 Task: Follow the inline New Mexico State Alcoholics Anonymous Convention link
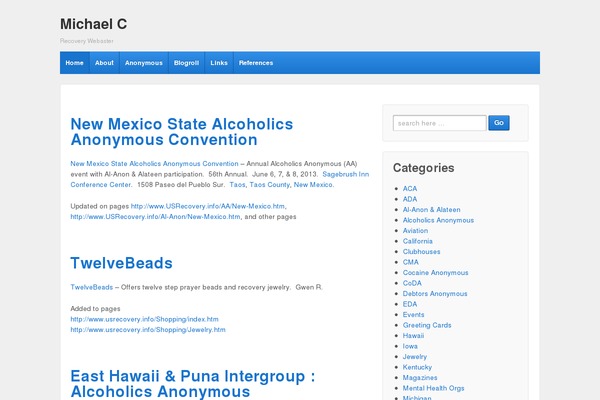[x=154, y=163]
